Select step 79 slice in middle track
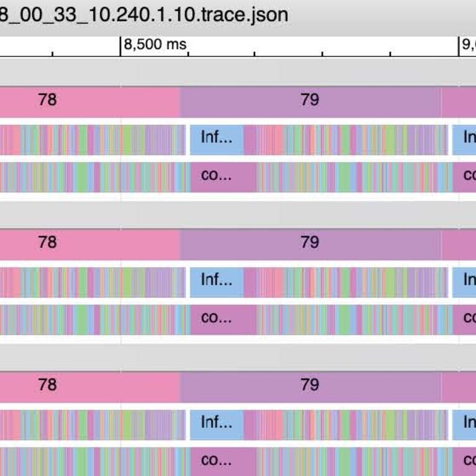476x476 pixels. click(310, 243)
